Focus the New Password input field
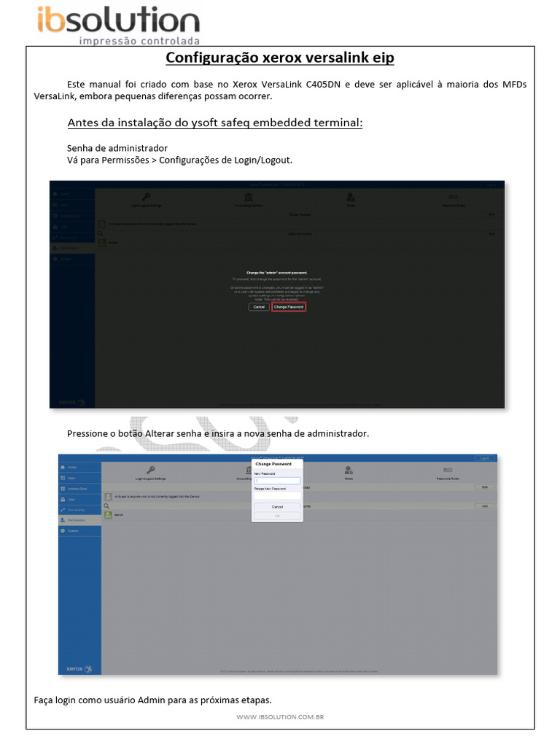560x747 pixels. [x=277, y=481]
